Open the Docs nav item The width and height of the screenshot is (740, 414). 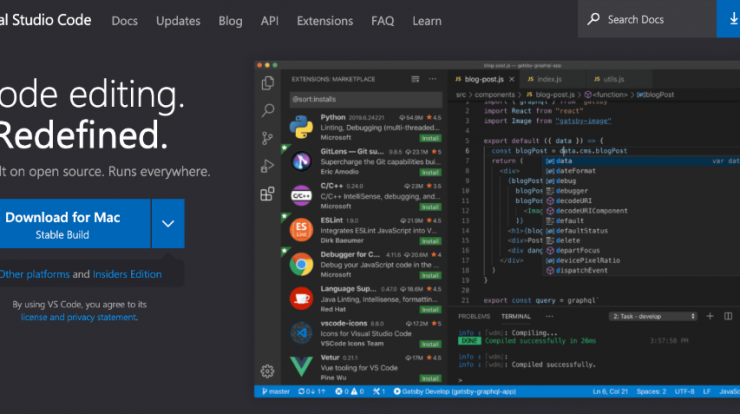(x=125, y=21)
